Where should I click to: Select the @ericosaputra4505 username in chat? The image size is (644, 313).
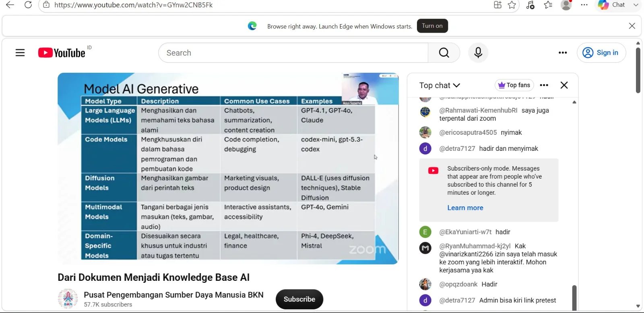468,132
